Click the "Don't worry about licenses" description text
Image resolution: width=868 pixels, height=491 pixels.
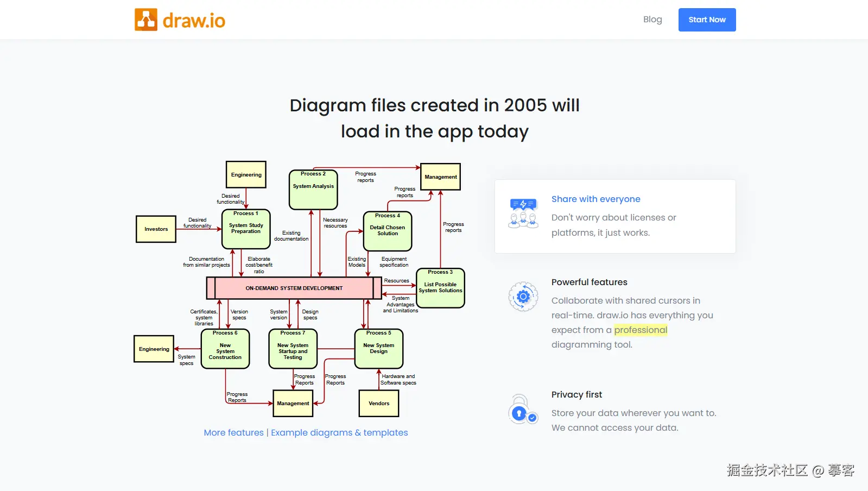point(614,225)
